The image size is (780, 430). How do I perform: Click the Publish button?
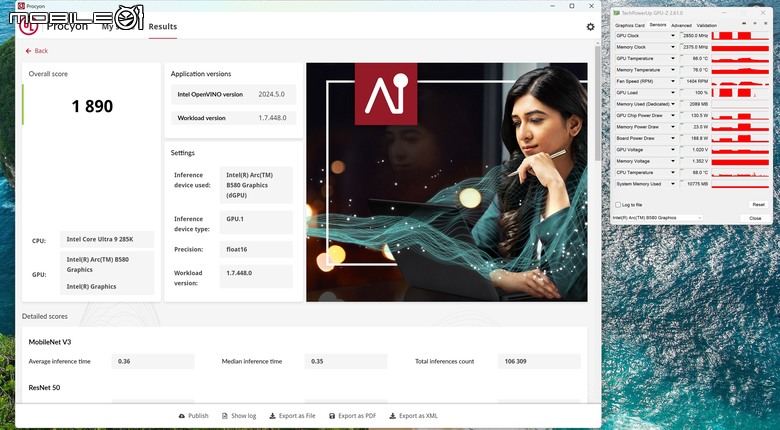pos(194,416)
